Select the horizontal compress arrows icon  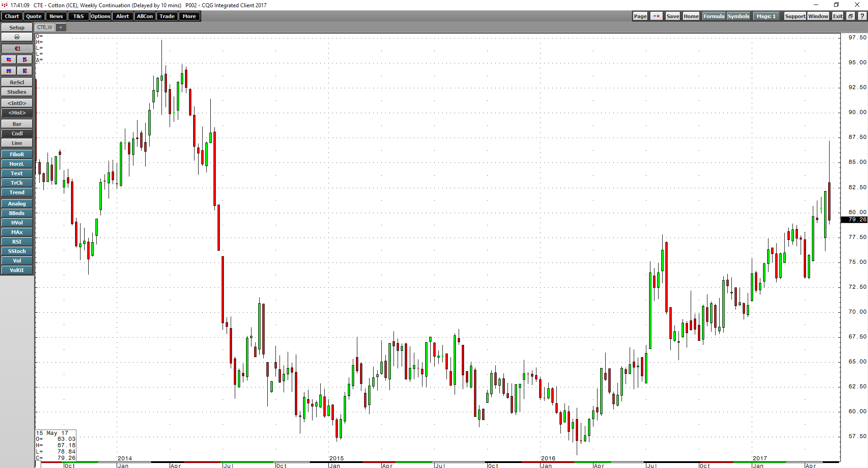(9, 71)
